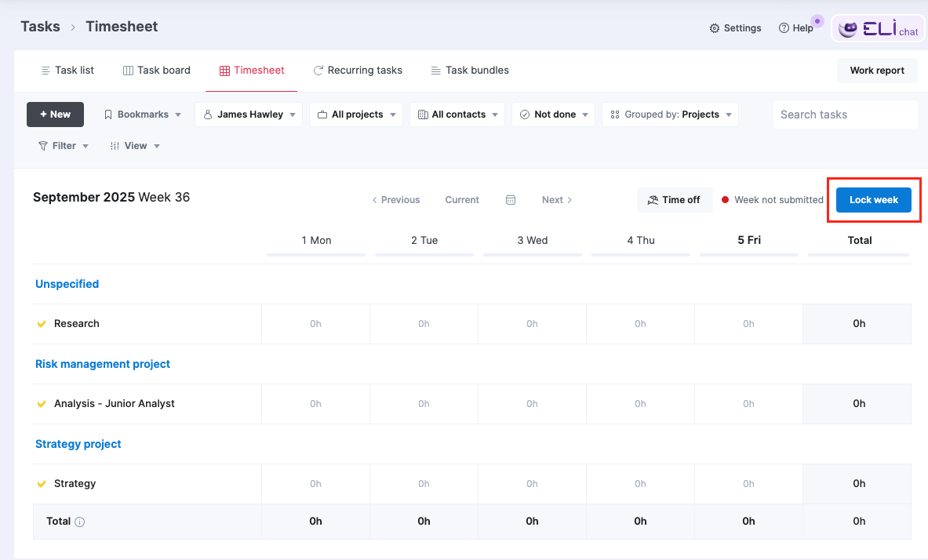Click the Work report button

coord(877,71)
